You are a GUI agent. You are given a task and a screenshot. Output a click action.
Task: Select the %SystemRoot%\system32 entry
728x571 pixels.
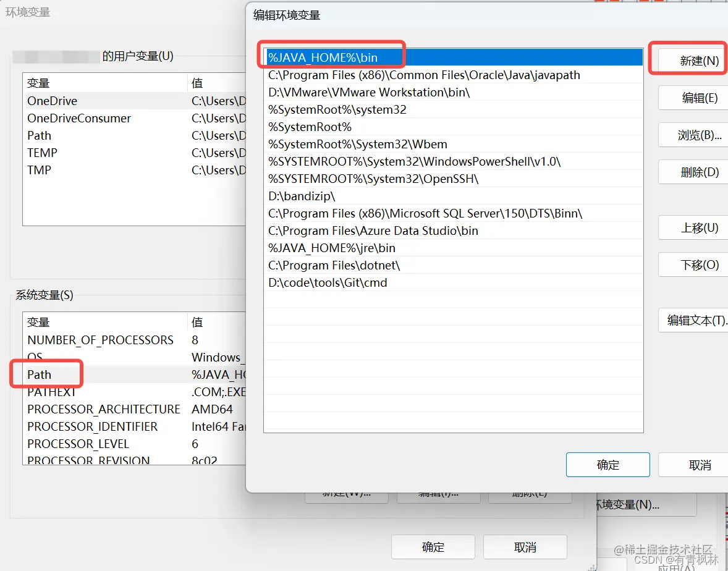(x=454, y=109)
